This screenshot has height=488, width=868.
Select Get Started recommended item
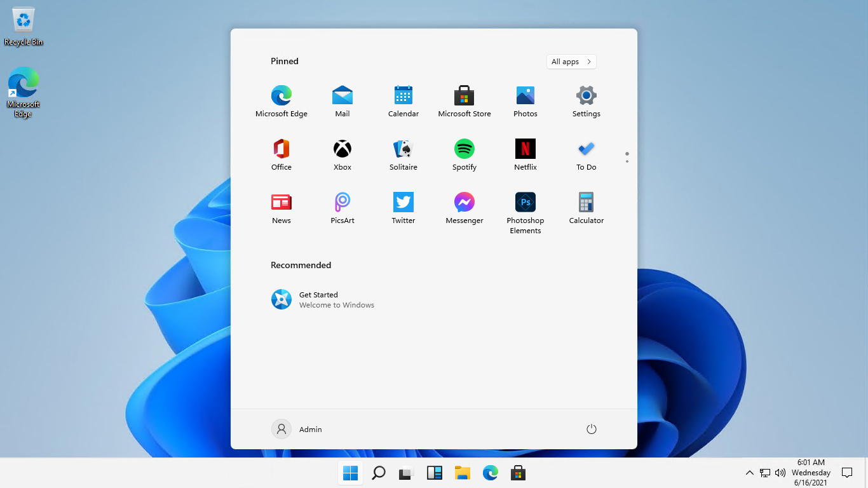click(x=323, y=299)
